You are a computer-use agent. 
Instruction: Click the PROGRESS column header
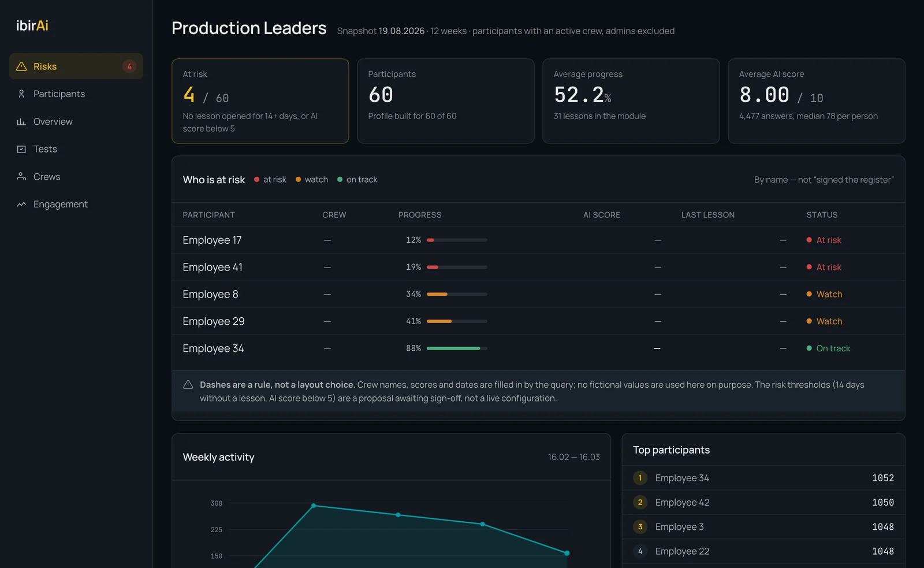click(420, 215)
